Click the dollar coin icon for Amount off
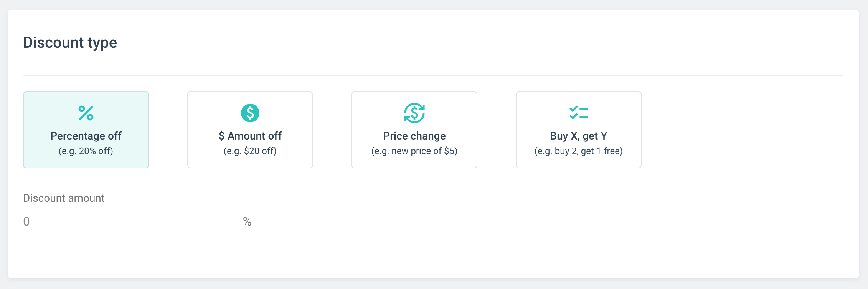 250,113
